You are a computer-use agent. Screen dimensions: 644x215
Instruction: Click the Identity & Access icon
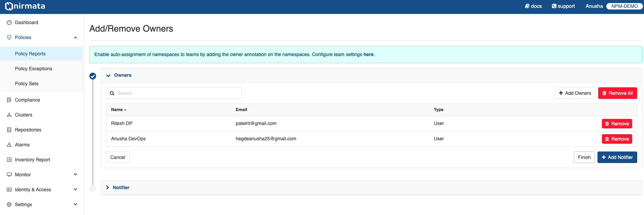(9, 190)
